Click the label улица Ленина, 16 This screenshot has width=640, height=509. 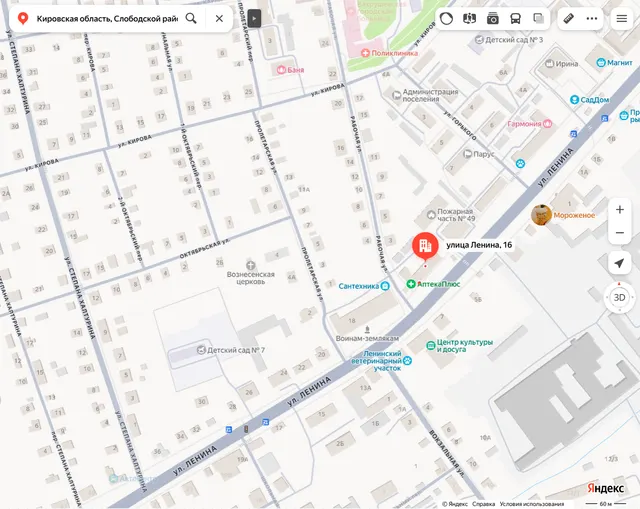(x=479, y=245)
